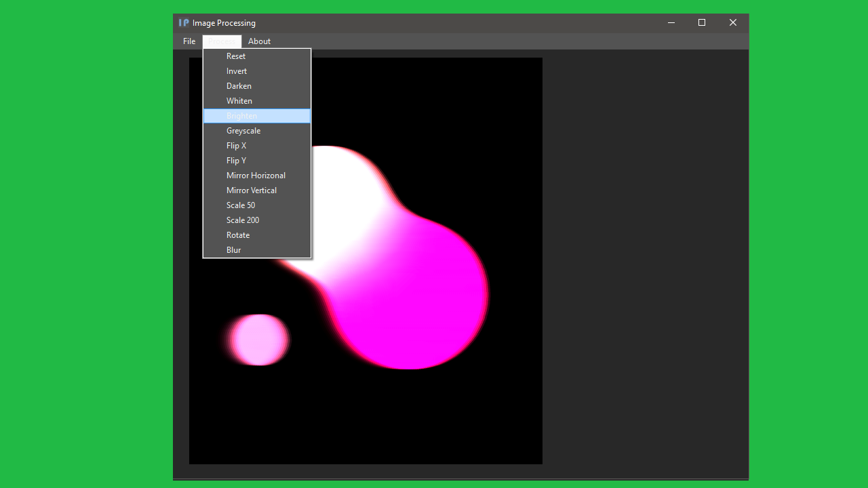Open the File menu

[189, 41]
